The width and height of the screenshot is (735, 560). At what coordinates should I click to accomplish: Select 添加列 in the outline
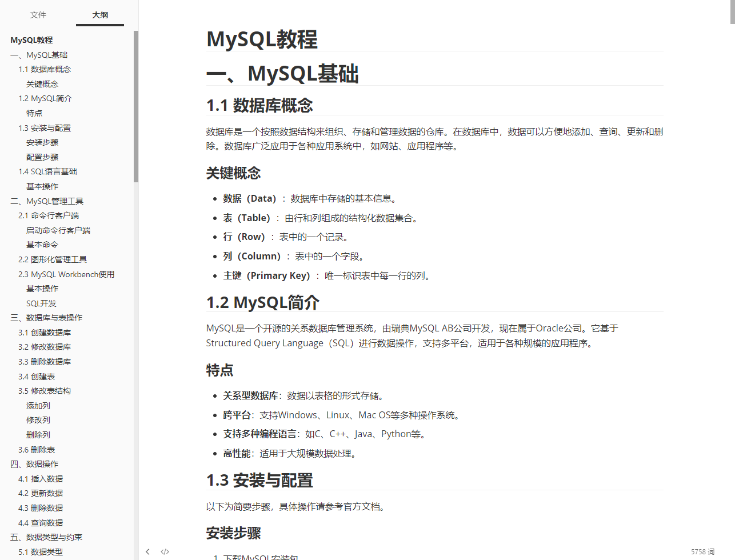pos(38,406)
